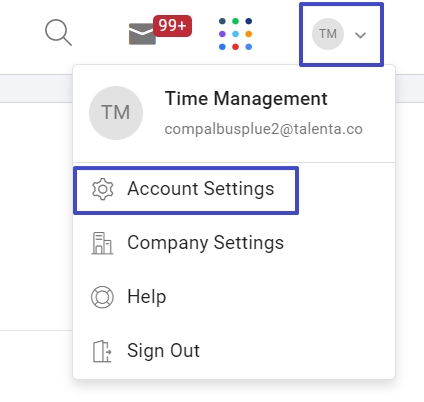Click the Account Settings gear icon
The height and width of the screenshot is (402, 424).
[x=103, y=189]
